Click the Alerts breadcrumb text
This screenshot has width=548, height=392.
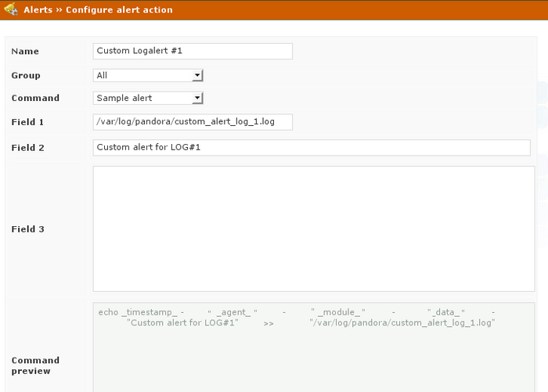coord(38,10)
